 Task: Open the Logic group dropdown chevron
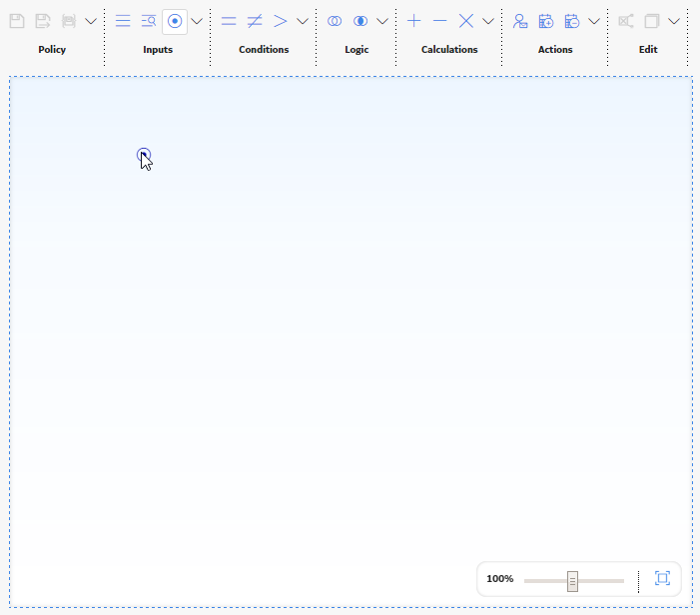[x=382, y=21]
